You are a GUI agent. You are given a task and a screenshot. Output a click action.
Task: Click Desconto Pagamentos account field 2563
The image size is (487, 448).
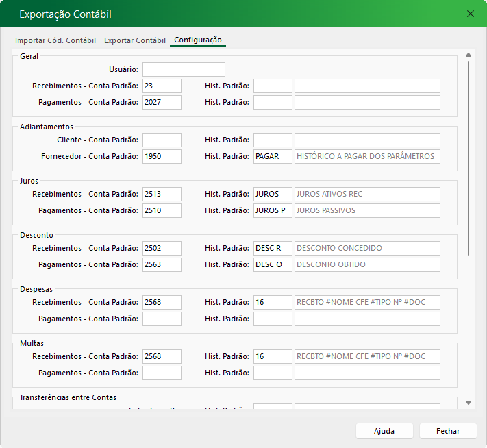(162, 264)
